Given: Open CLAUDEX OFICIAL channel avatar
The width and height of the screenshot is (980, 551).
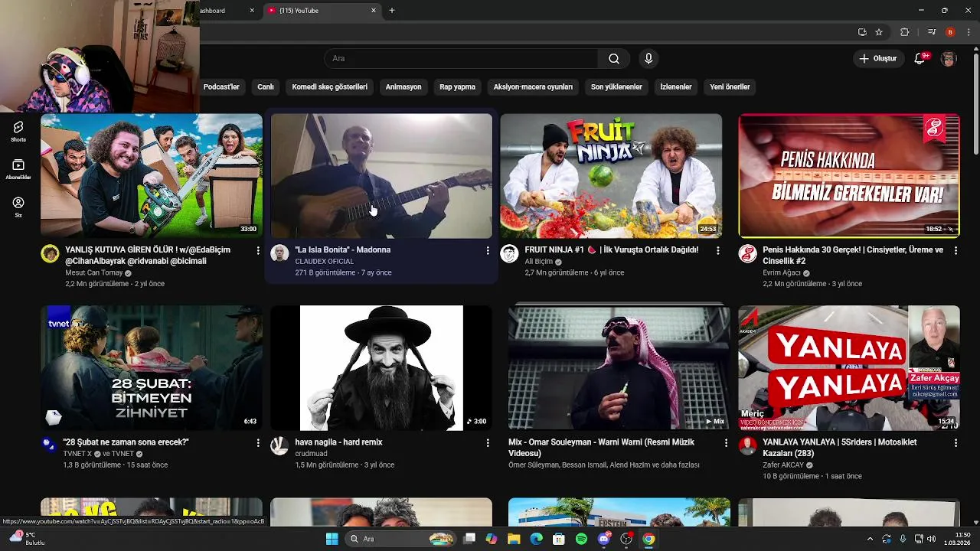Looking at the screenshot, I should [x=279, y=254].
